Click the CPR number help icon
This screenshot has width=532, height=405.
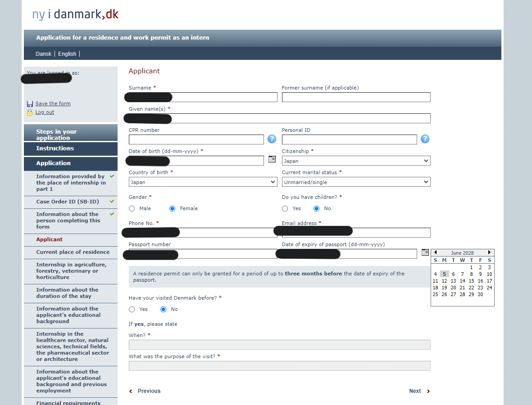tap(272, 139)
